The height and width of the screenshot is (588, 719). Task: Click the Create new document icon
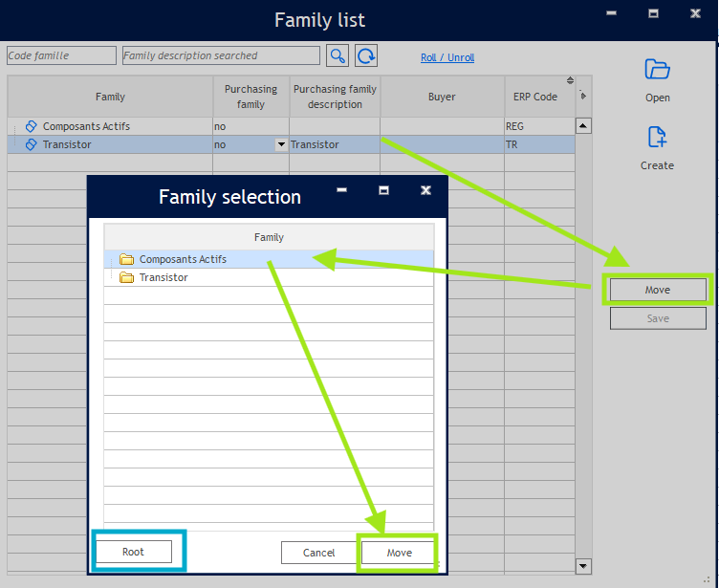coord(657,138)
